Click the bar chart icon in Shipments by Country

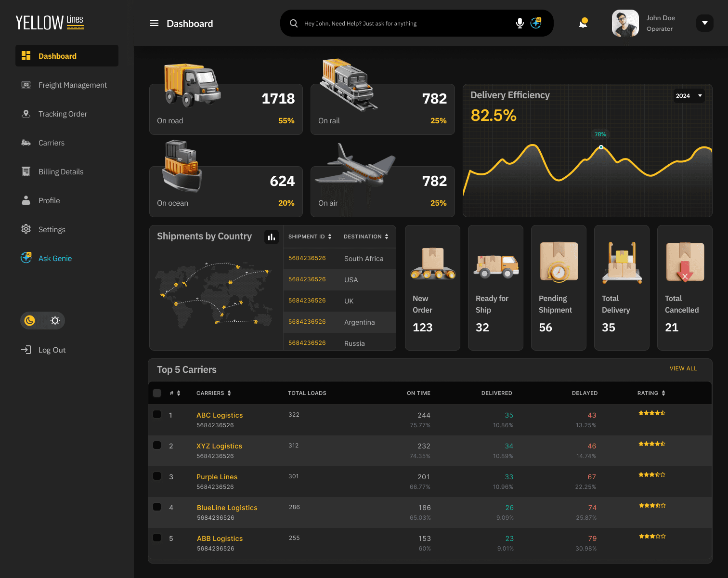(272, 237)
